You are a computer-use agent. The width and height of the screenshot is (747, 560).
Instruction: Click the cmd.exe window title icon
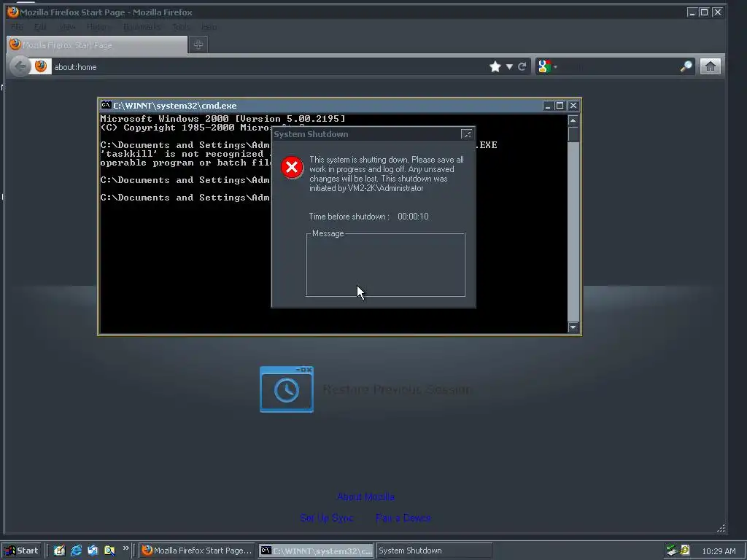(106, 105)
